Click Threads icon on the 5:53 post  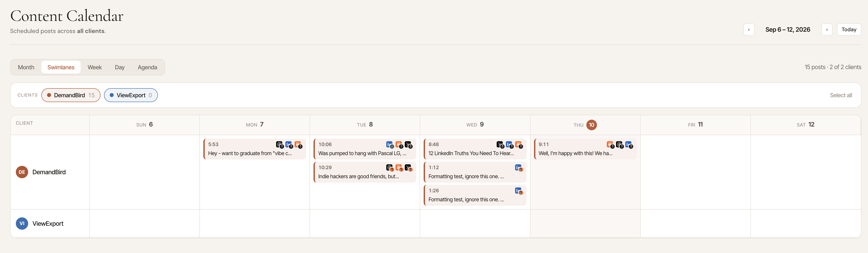(x=279, y=144)
